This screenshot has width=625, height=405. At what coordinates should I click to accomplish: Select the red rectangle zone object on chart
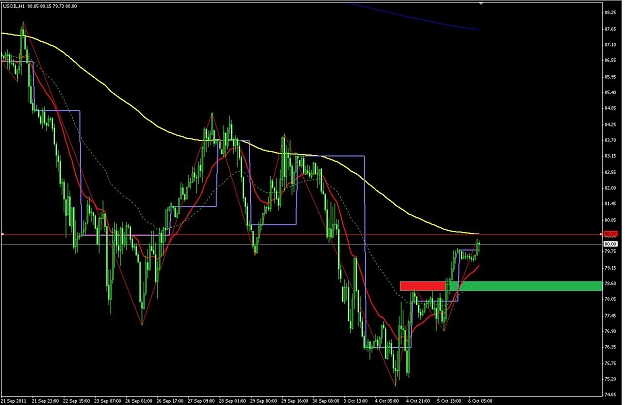423,286
